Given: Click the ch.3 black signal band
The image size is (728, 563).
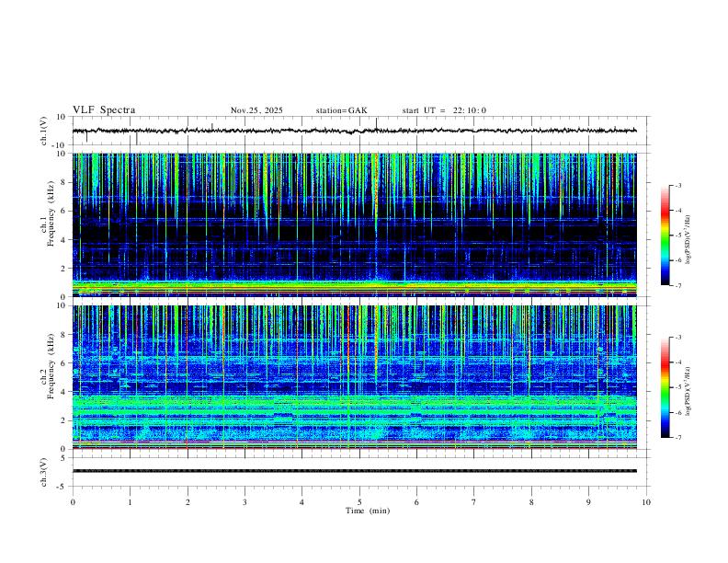Looking at the screenshot, I should [354, 471].
